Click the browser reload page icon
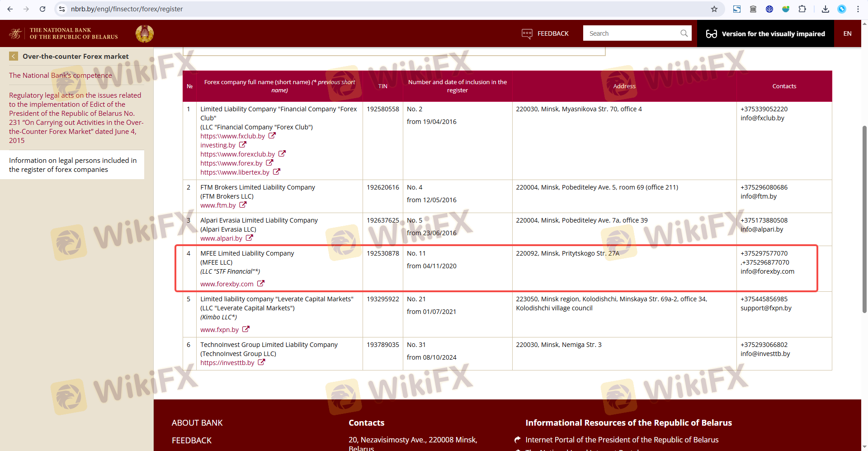Viewport: 868px width, 451px height. pyautogui.click(x=42, y=9)
